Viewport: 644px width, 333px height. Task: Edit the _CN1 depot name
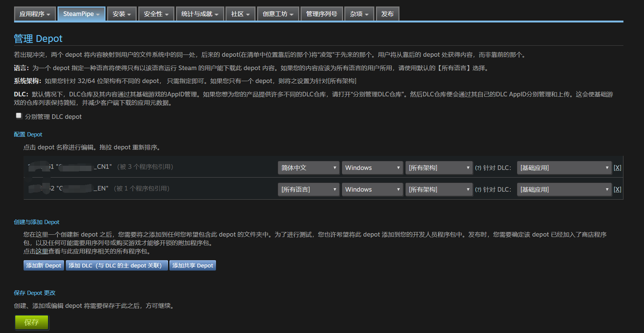coord(70,167)
